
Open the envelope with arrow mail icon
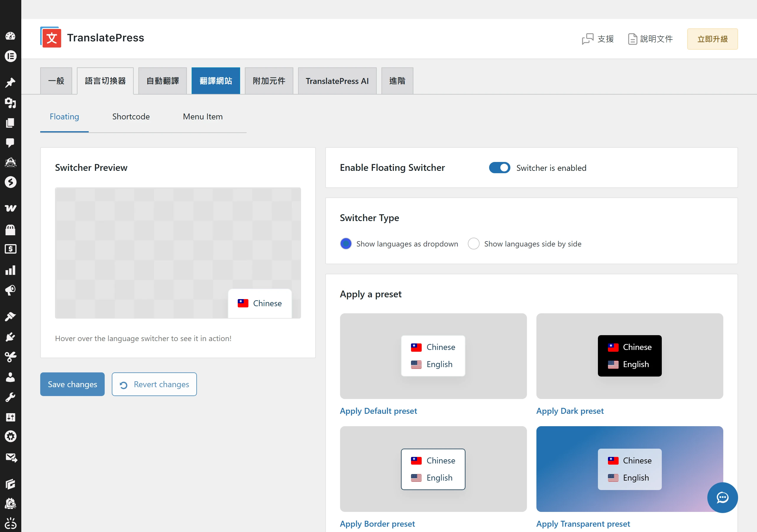pyautogui.click(x=11, y=458)
